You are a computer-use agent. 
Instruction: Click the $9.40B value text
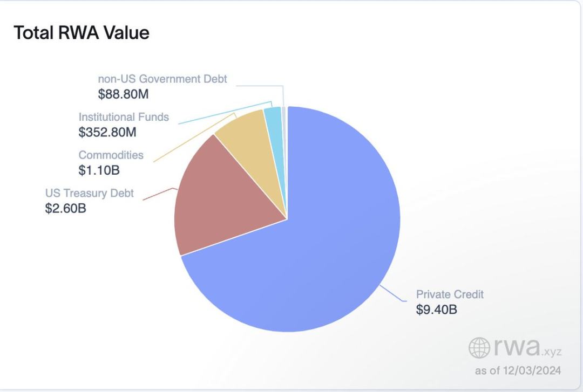tap(437, 310)
